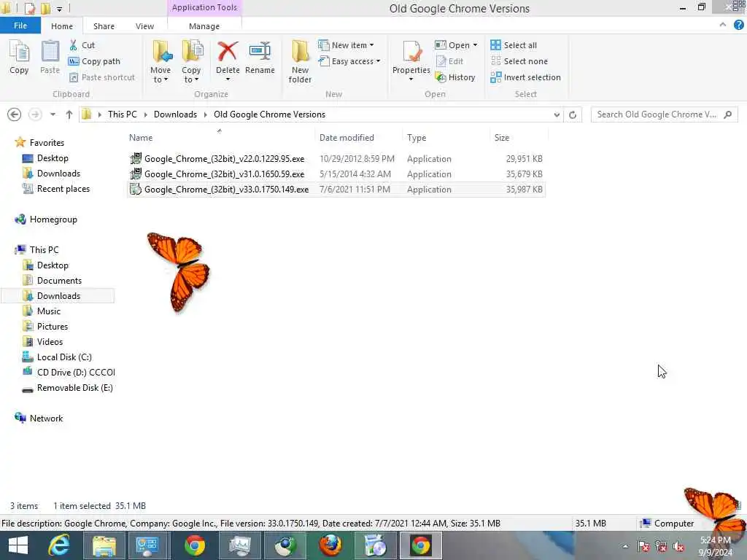Switch to the Share ribbon tab
The width and height of the screenshot is (747, 560).
(104, 26)
